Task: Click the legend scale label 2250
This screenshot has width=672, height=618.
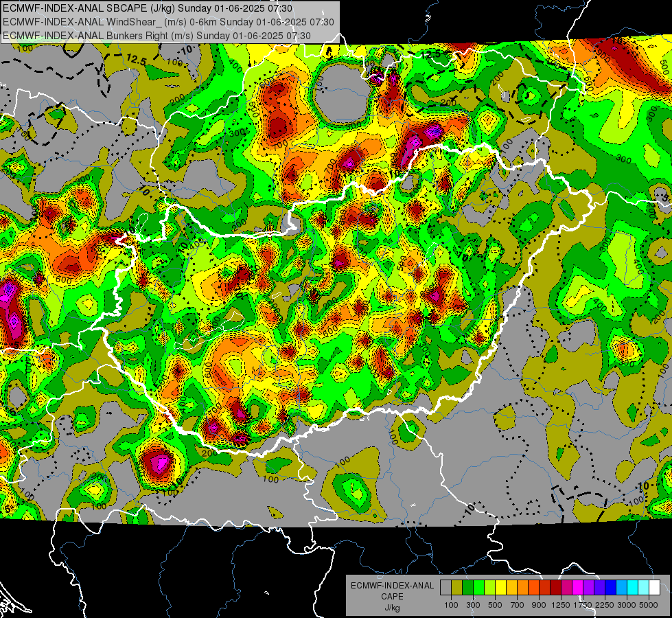Action: (605, 605)
